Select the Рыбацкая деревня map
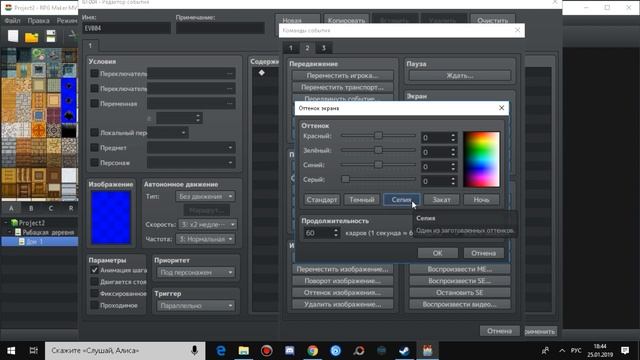Viewport: 640px width, 360px height. click(x=48, y=232)
